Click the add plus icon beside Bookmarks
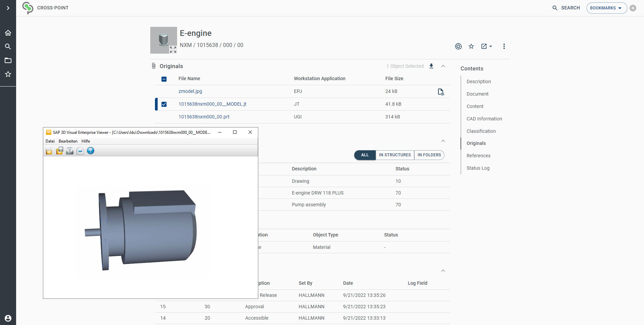This screenshot has width=644, height=325. point(633,8)
